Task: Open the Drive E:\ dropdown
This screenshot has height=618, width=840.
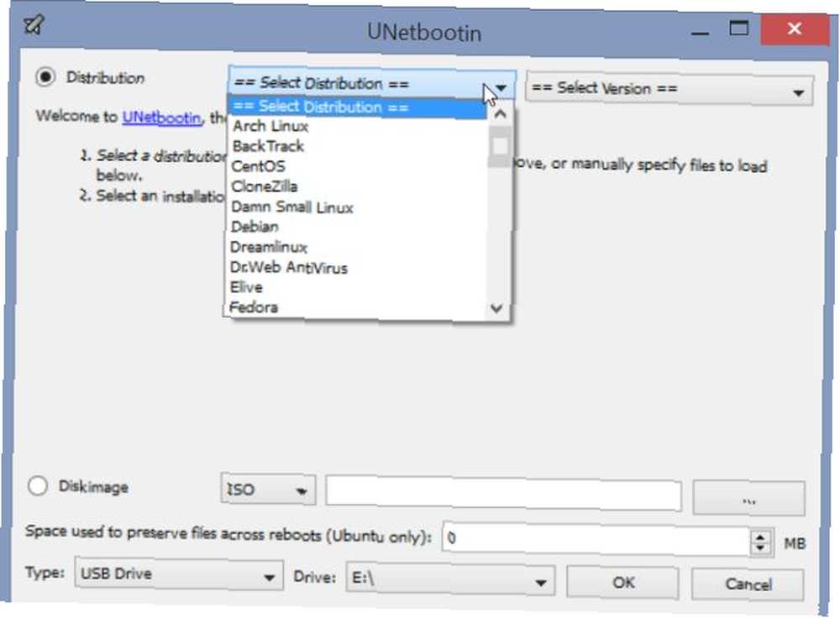Action: pos(450,579)
